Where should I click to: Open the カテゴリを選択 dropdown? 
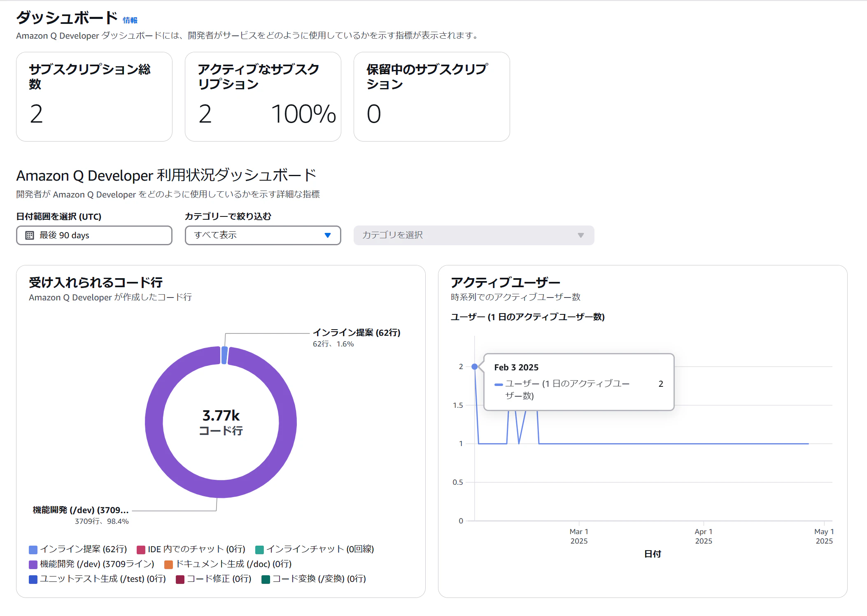coord(474,235)
